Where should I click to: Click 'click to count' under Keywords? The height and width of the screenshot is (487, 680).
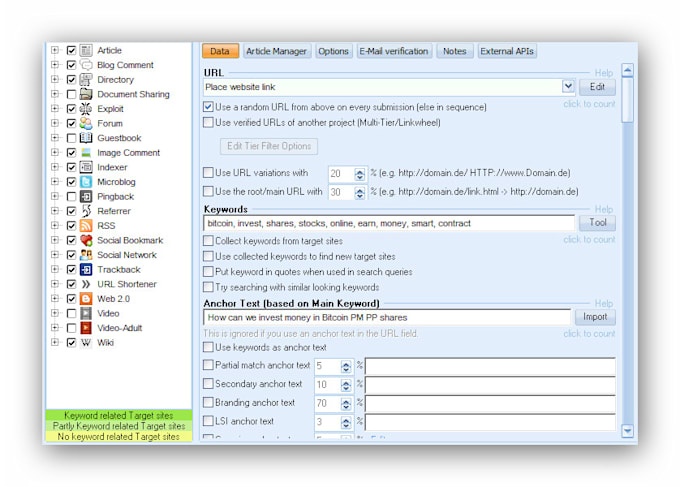coord(589,239)
